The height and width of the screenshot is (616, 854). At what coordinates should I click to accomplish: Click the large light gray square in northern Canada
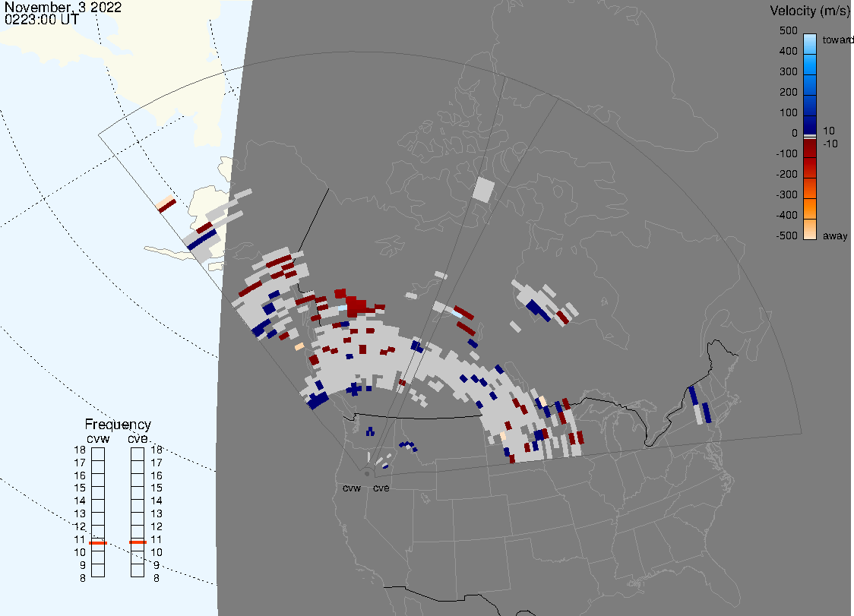pos(484,190)
